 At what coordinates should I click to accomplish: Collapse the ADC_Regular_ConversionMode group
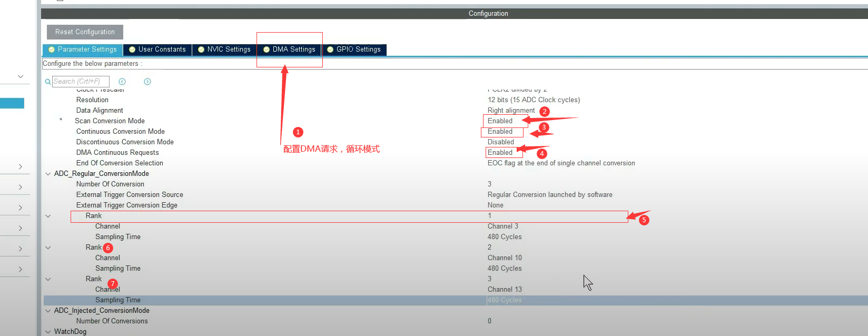pyautogui.click(x=48, y=174)
